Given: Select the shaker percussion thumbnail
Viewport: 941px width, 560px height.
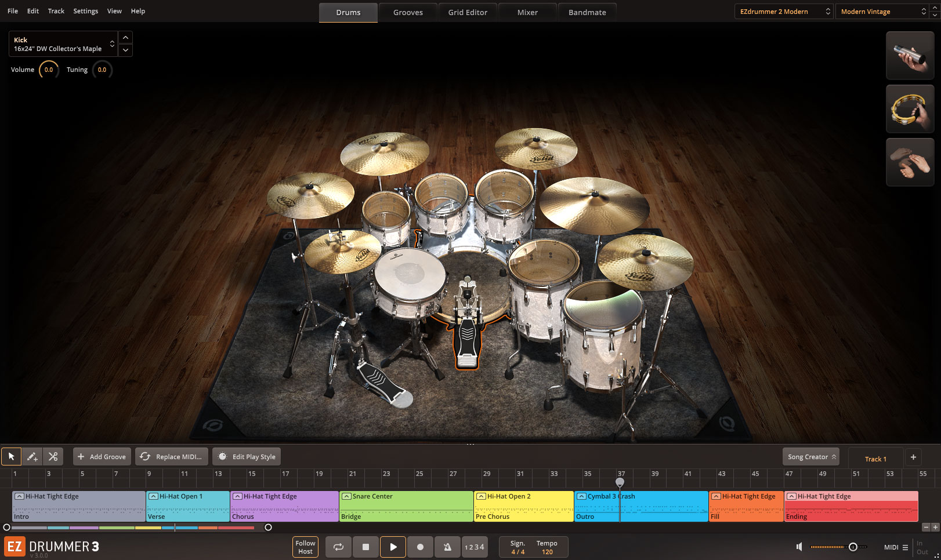Looking at the screenshot, I should click(x=910, y=55).
